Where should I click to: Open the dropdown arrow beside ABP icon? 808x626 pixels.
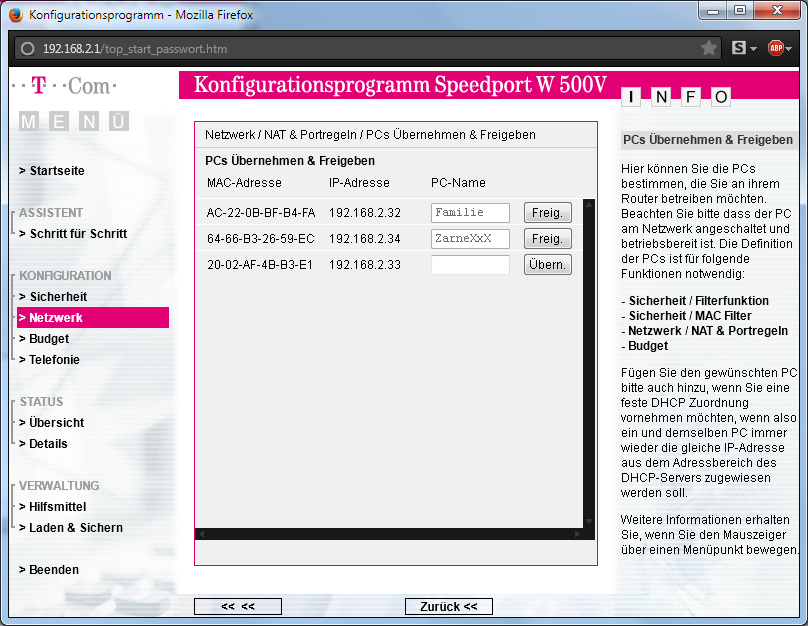[788, 49]
